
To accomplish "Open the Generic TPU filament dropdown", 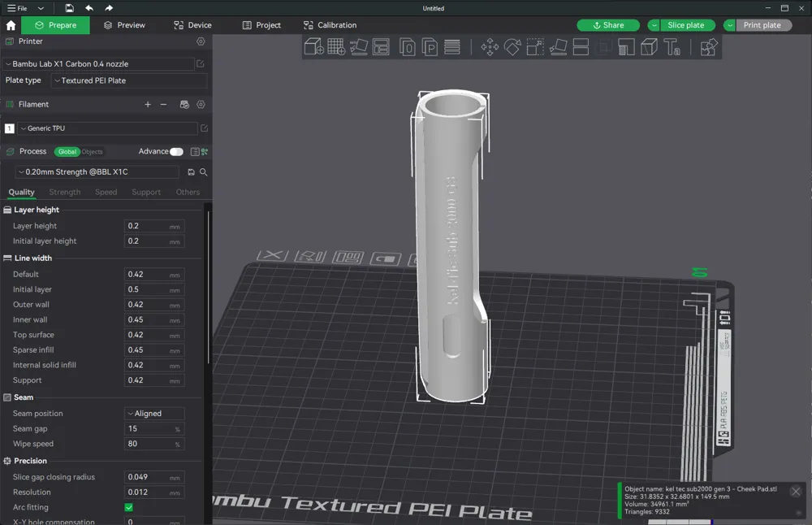I will (107, 128).
